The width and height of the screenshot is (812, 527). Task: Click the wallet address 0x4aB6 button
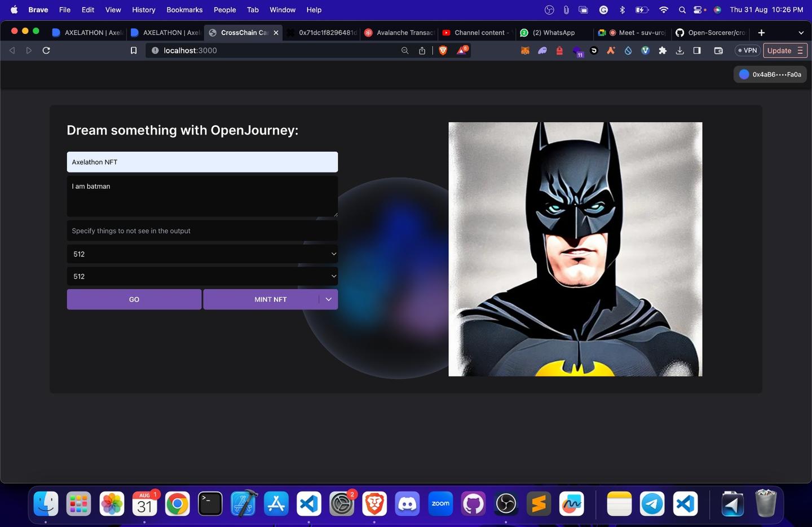click(x=770, y=74)
